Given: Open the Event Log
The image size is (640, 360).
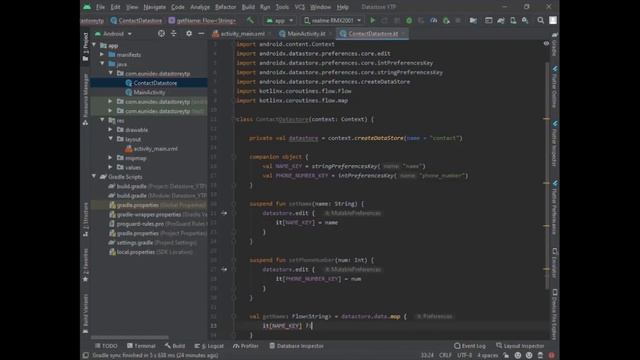Looking at the screenshot, I should 470,346.
